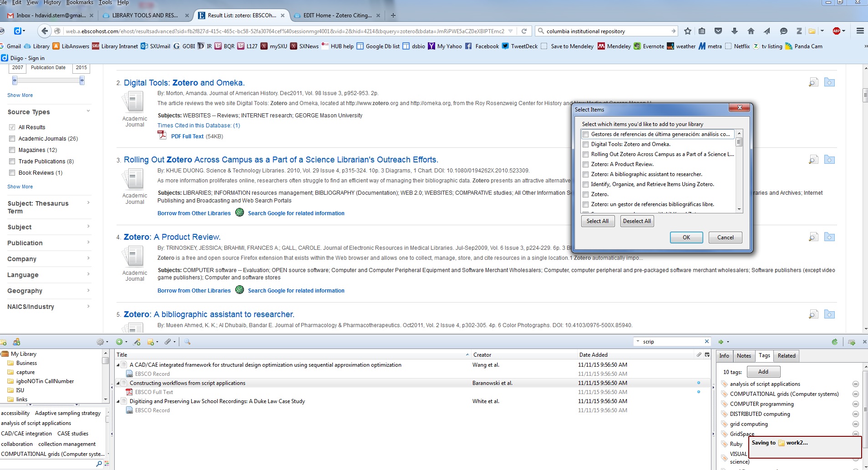868x470 pixels.
Task: Remove tag 'COMPUTER programming' minus icon
Action: (856, 404)
